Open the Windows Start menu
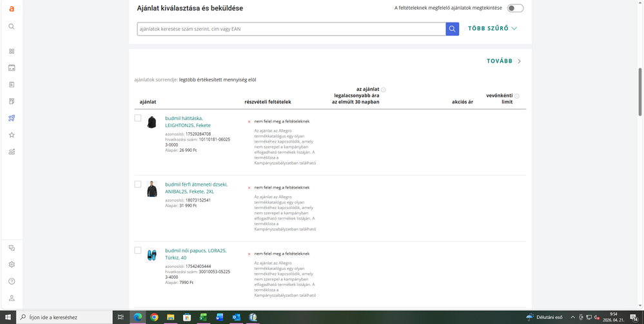 8,317
